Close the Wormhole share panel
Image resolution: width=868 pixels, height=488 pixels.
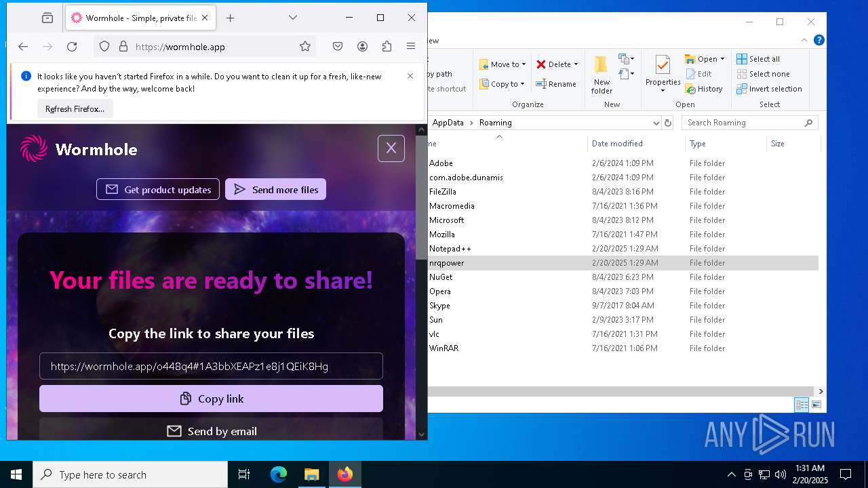[391, 148]
